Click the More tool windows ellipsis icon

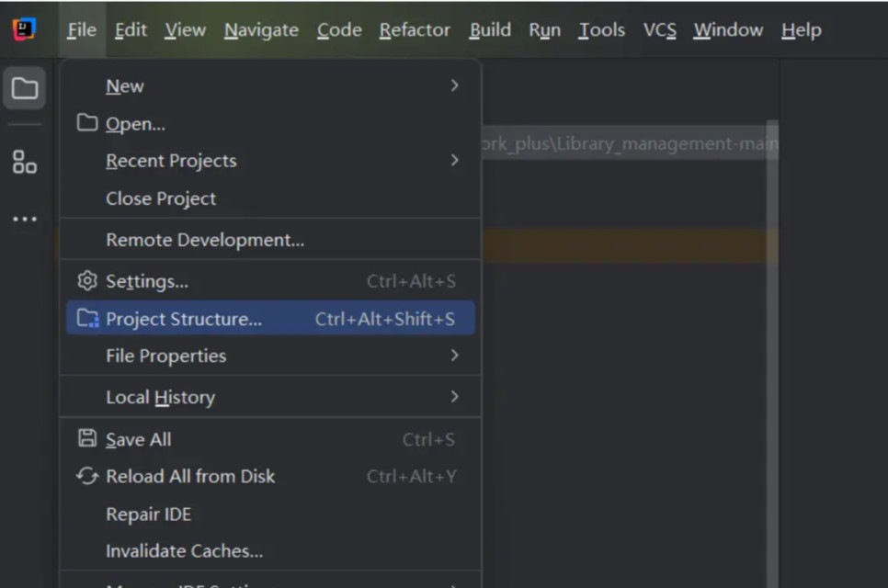(x=25, y=220)
